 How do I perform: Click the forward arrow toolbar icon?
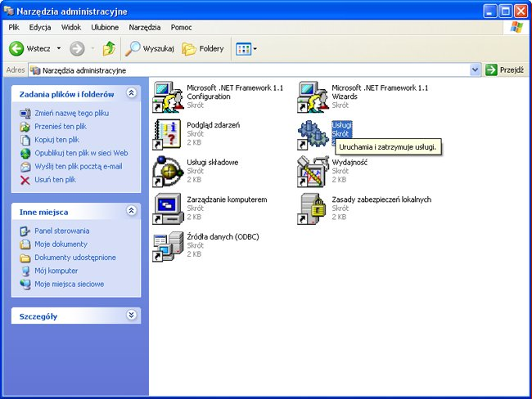pyautogui.click(x=77, y=49)
